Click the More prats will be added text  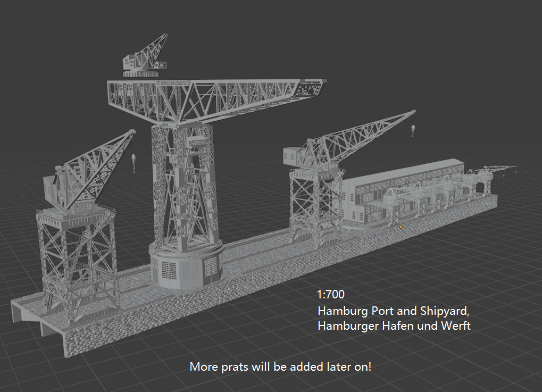click(x=281, y=366)
